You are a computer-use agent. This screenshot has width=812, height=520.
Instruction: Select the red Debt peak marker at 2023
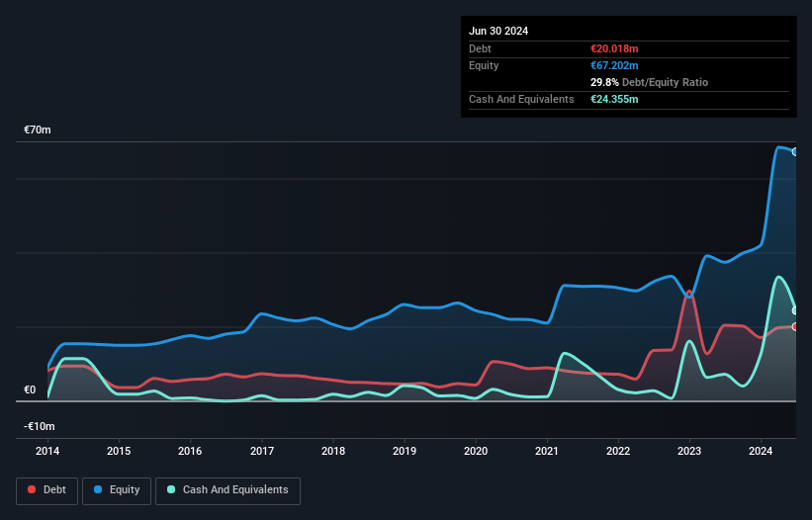coord(689,294)
